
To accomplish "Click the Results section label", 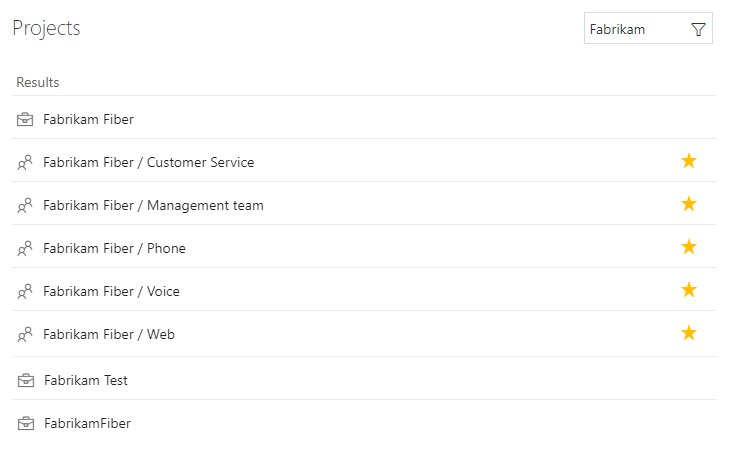I will click(x=38, y=82).
